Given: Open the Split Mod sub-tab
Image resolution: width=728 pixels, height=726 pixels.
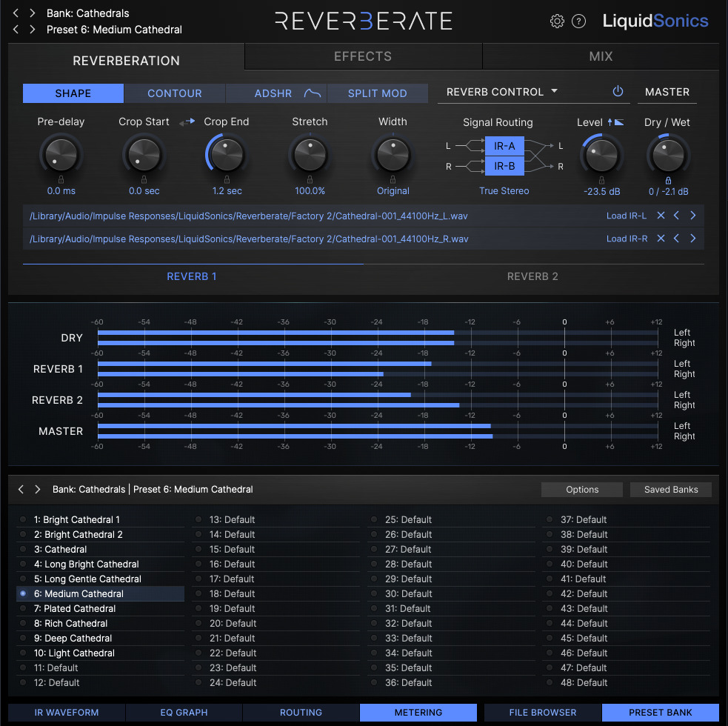Looking at the screenshot, I should click(x=378, y=93).
